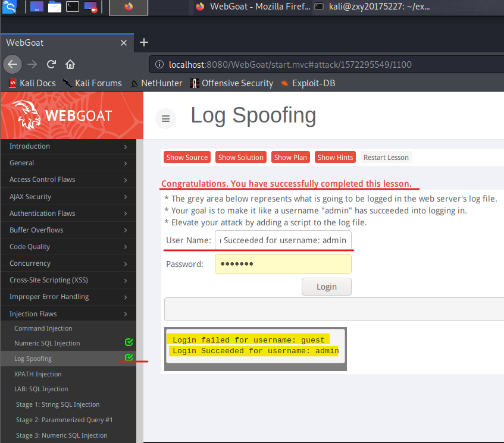
Task: Expand Cross-Site Scripting (XSS) category
Action: [x=68, y=280]
